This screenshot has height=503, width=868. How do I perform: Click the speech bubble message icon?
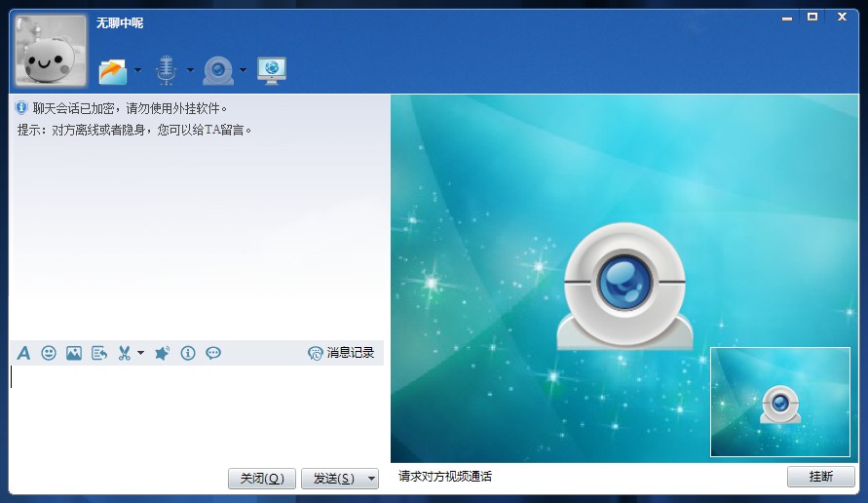pyautogui.click(x=213, y=353)
